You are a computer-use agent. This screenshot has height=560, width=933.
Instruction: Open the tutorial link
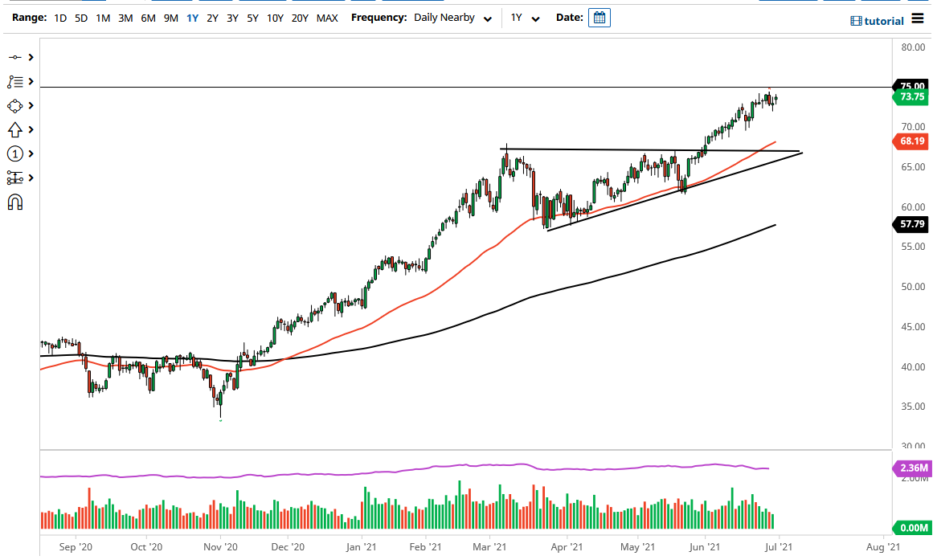point(882,19)
